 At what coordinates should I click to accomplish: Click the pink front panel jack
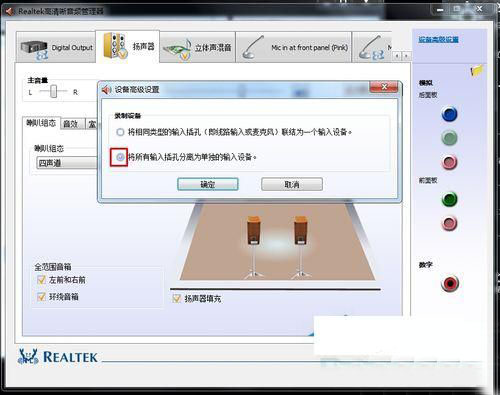(449, 223)
